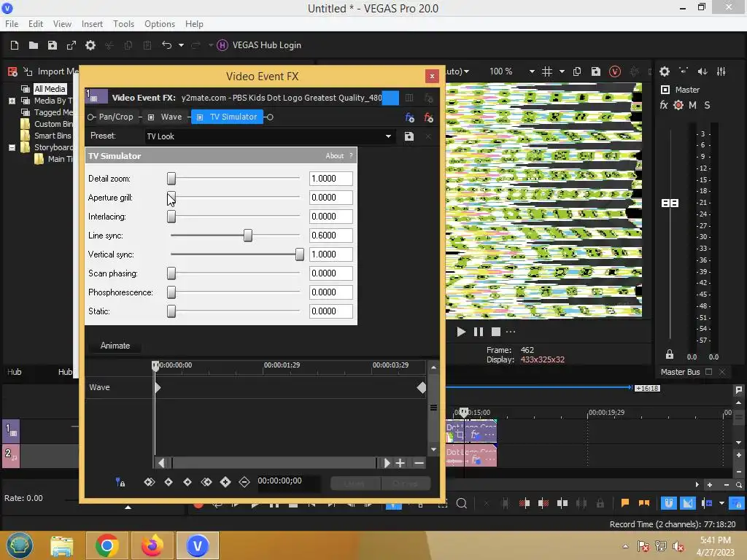
Task: Click the Vertical sync slider handle
Action: pos(300,254)
